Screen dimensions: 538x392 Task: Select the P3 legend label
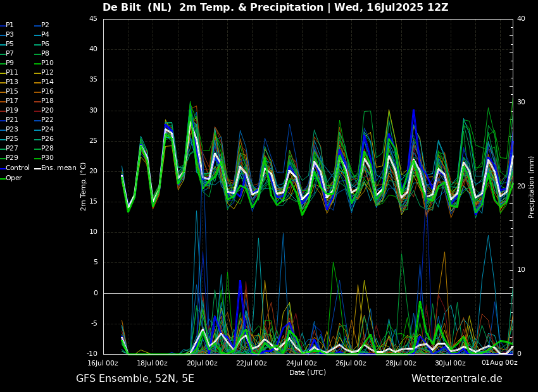(7, 34)
